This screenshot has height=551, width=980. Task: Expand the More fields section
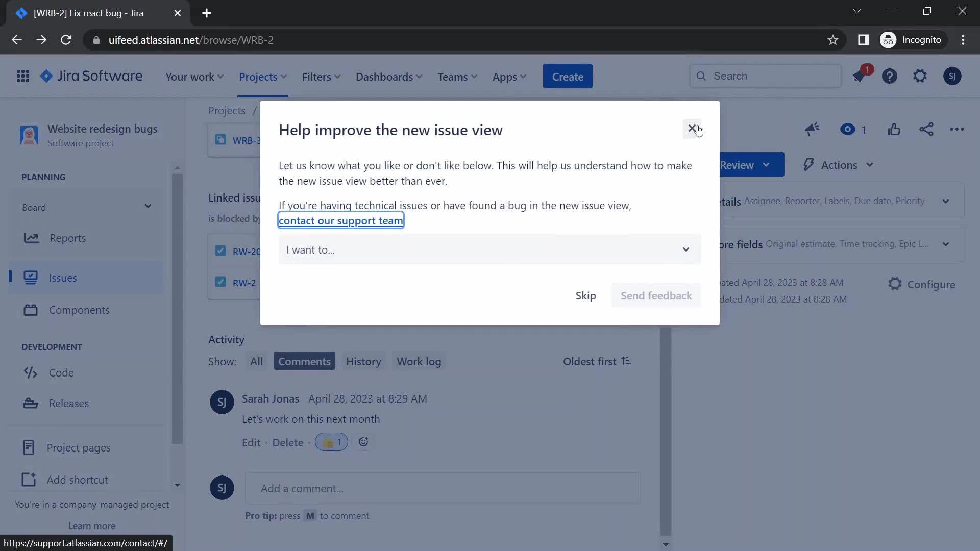pos(948,243)
